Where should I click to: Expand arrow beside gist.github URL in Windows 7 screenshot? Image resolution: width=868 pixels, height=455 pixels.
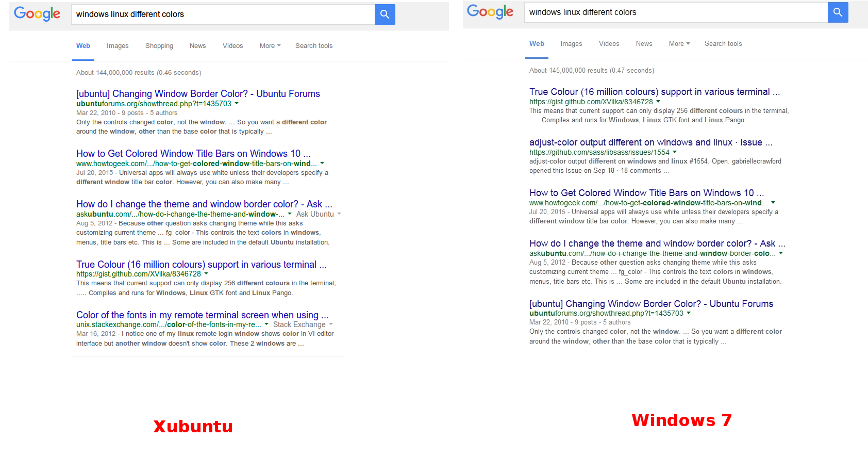658,102
